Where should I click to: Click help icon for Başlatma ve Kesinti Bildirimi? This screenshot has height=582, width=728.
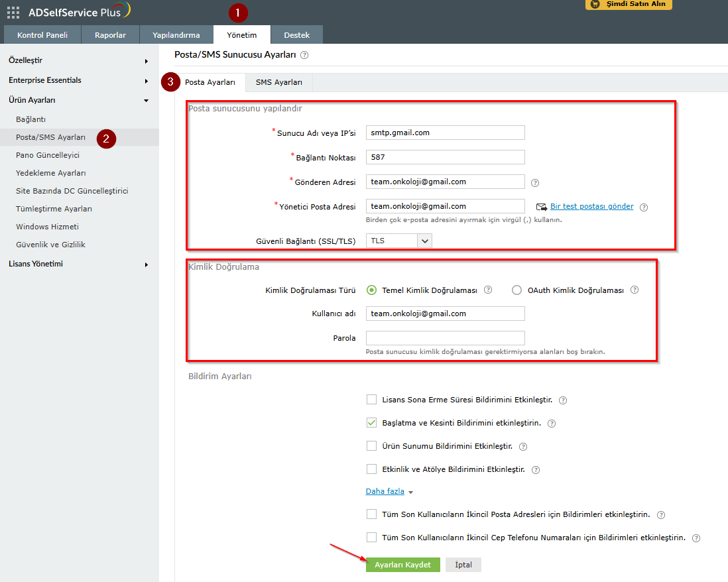pyautogui.click(x=552, y=424)
